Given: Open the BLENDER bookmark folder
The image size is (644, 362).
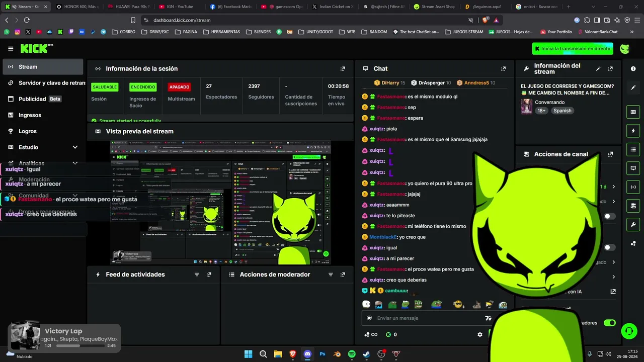Looking at the screenshot, I should point(258,32).
